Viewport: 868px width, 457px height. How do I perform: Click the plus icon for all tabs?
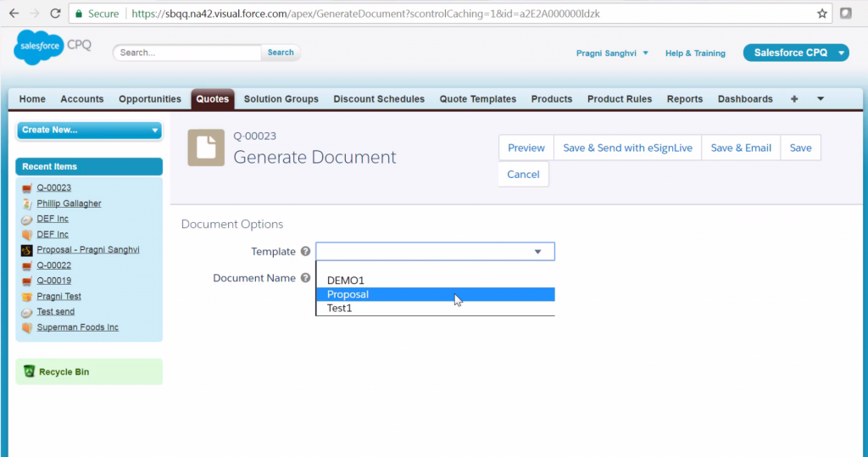coord(793,98)
